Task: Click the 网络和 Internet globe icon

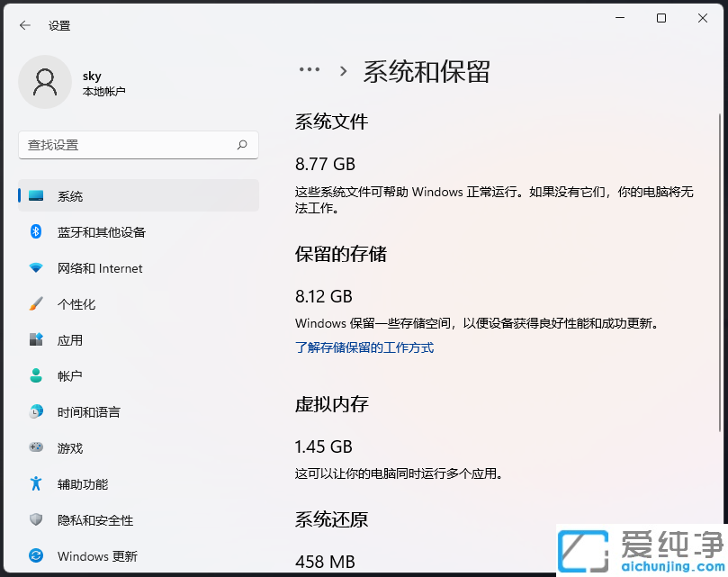Action: point(37,268)
